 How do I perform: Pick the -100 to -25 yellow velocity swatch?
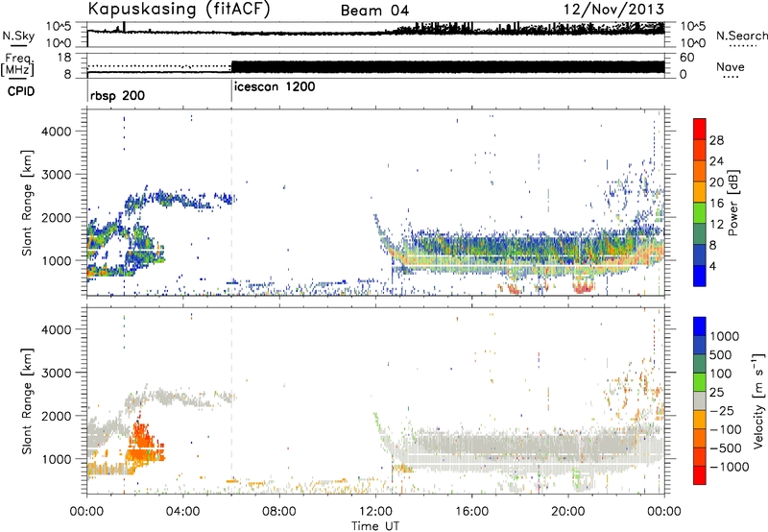pyautogui.click(x=700, y=420)
